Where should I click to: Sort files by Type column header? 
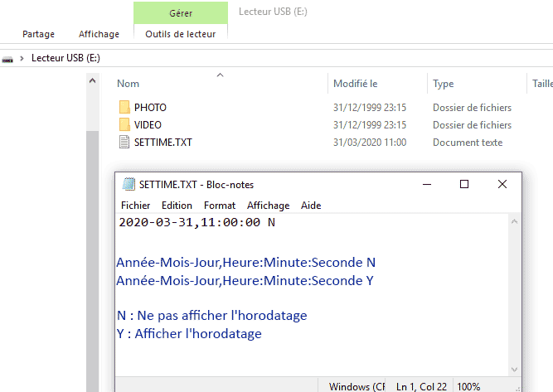pos(444,84)
